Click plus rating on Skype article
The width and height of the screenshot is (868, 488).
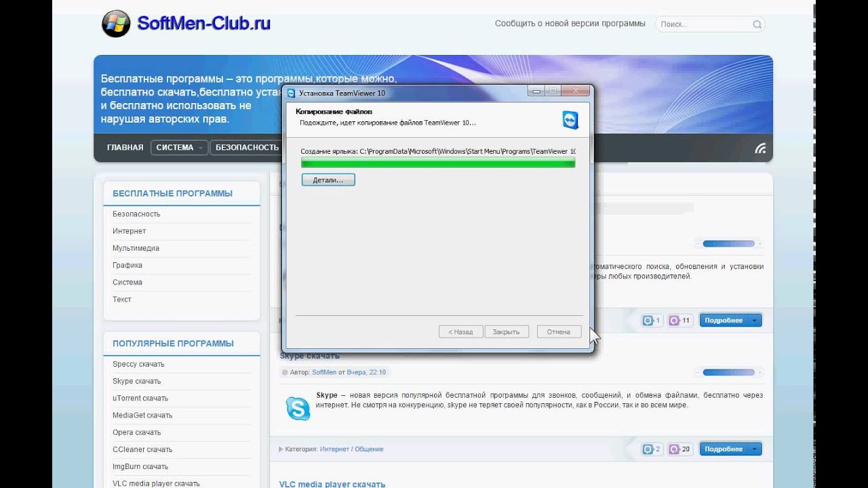[x=759, y=372]
